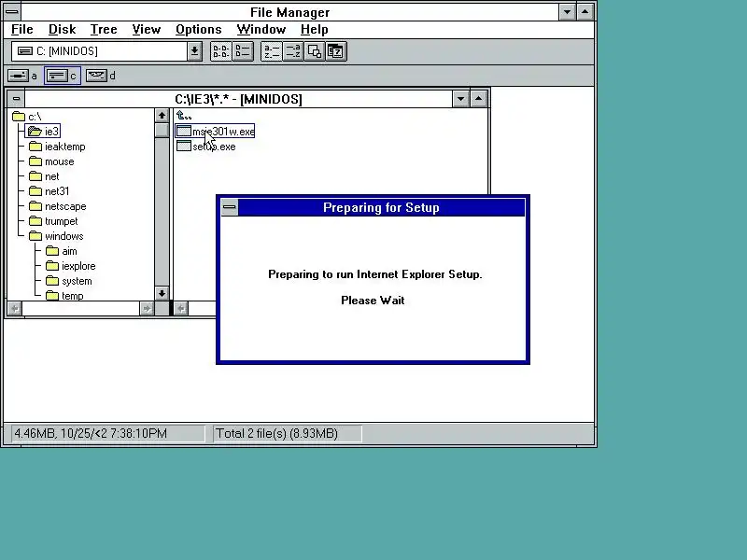This screenshot has height=560, width=747.
Task: Maximize the File Manager window
Action: [585, 11]
